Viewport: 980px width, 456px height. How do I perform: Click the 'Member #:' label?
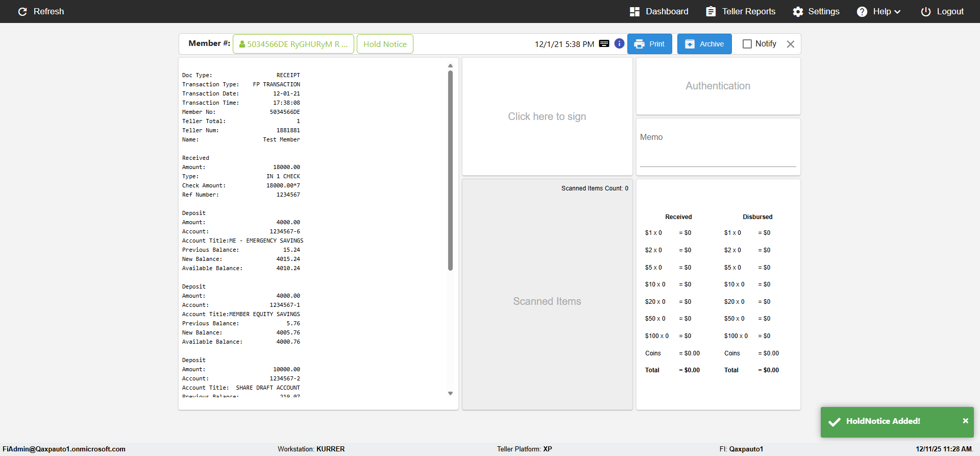click(209, 43)
